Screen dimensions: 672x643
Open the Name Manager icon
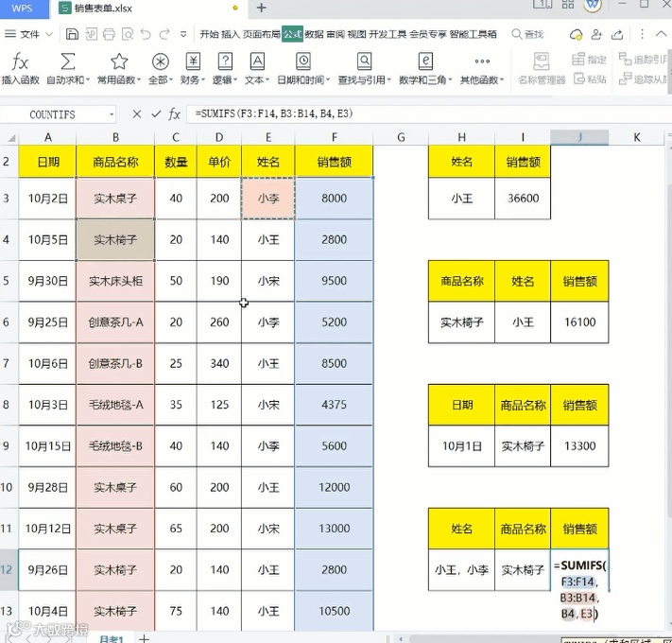542,62
